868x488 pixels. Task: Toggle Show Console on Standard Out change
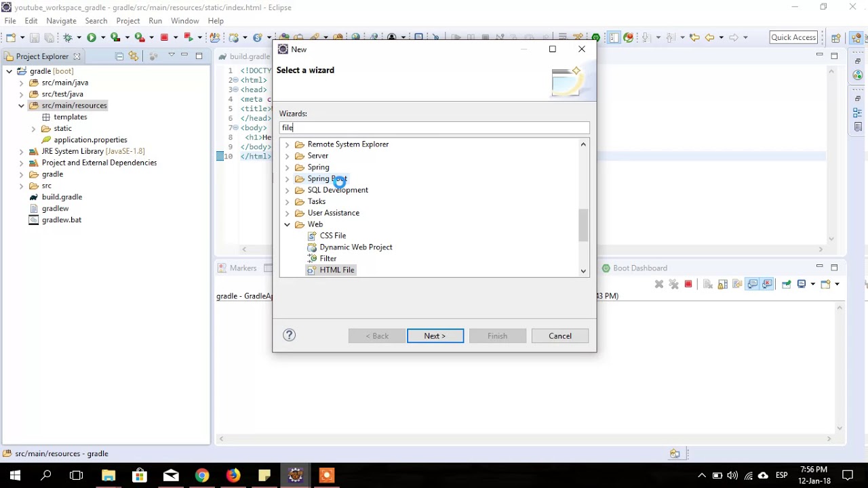pyautogui.click(x=753, y=284)
